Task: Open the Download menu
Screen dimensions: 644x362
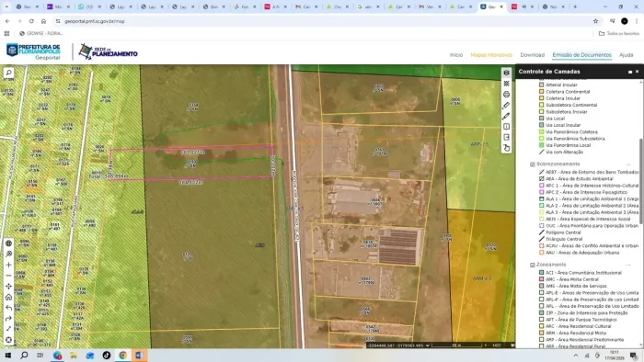Action: click(x=533, y=55)
